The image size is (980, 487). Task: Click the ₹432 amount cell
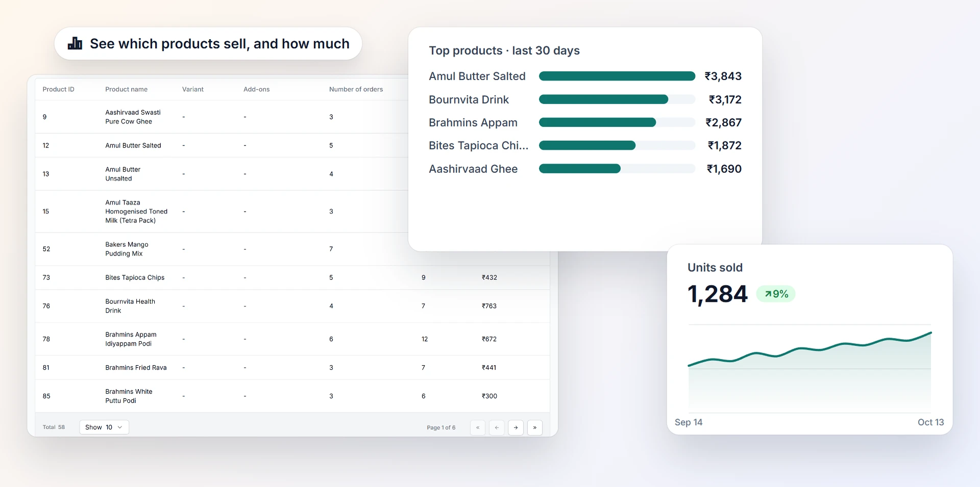click(x=489, y=277)
